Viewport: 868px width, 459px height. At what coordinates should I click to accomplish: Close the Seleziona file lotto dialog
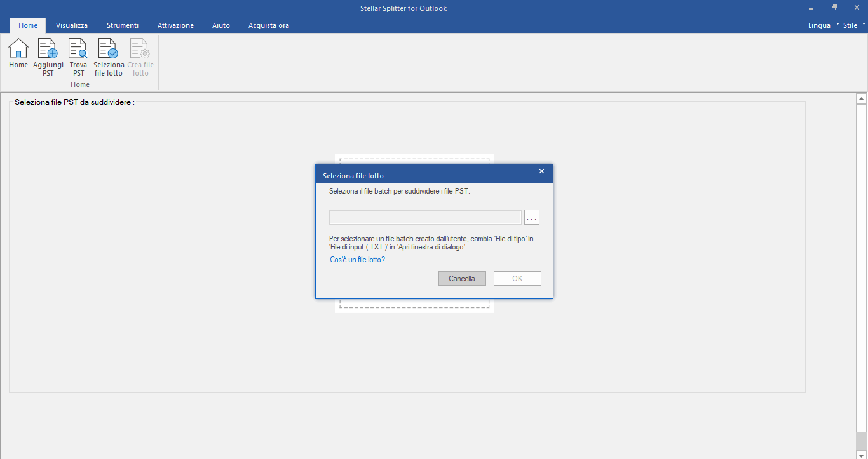coord(541,171)
